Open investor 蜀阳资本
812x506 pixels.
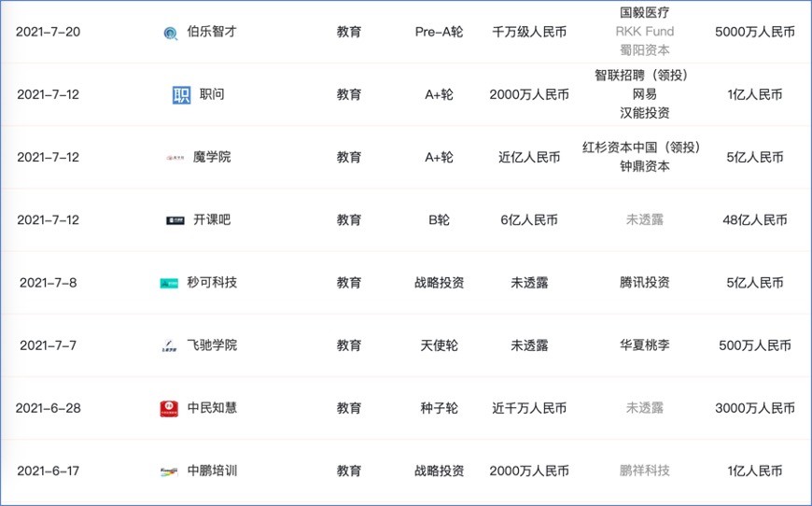[x=645, y=50]
